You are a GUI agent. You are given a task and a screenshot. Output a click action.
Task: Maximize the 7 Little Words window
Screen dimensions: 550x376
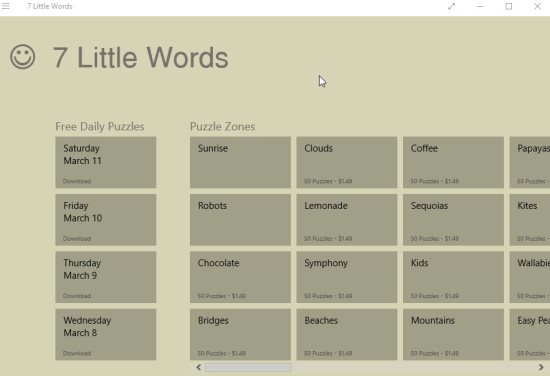coord(509,6)
